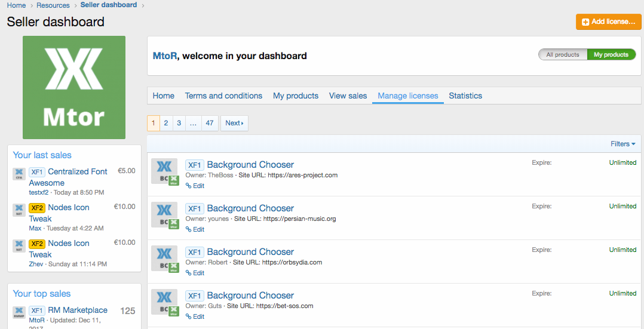Go to page 3 of licenses
This screenshot has width=644, height=329.
[x=179, y=123]
